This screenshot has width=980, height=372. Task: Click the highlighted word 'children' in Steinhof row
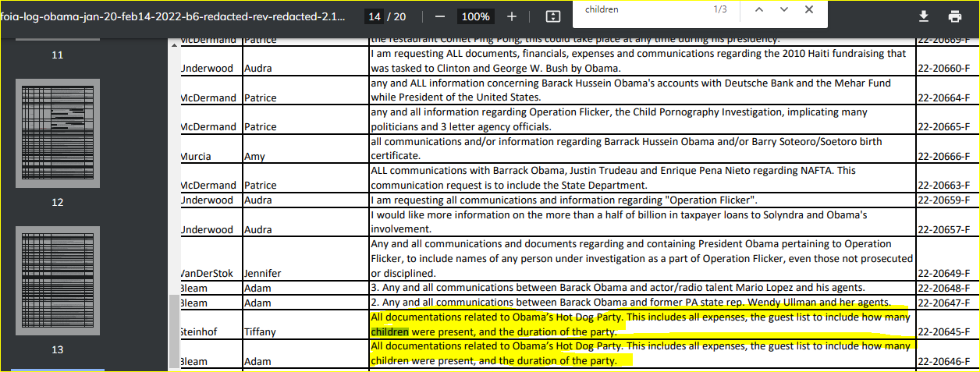[x=389, y=332]
